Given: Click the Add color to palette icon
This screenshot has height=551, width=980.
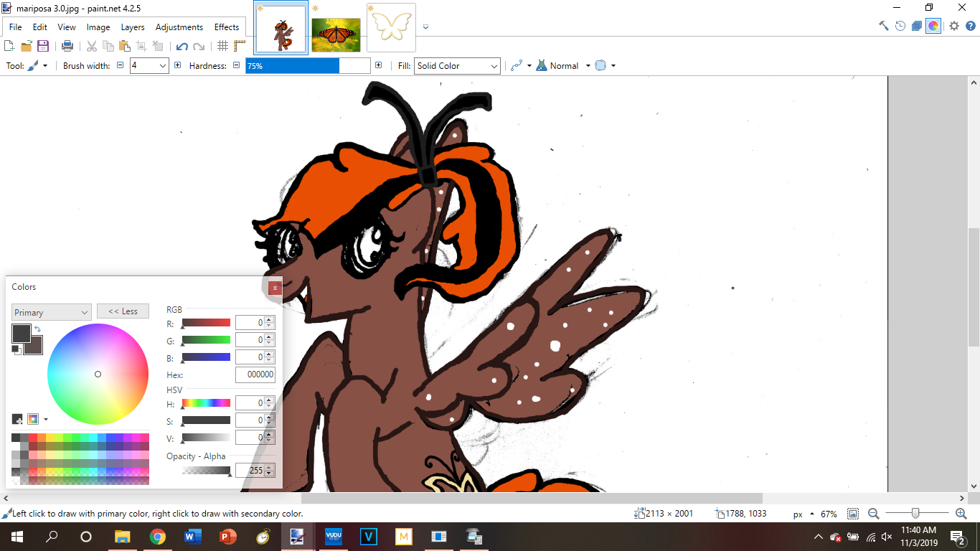Looking at the screenshot, I should click(x=17, y=419).
